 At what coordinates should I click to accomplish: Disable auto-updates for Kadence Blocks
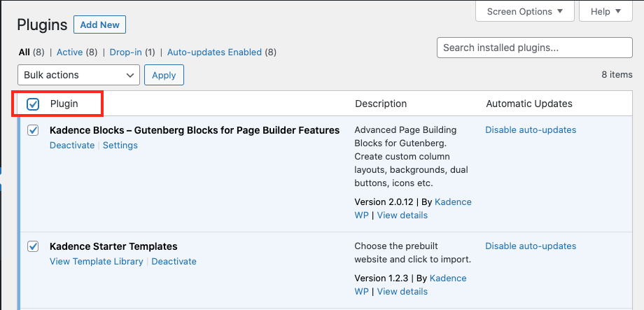click(x=531, y=129)
